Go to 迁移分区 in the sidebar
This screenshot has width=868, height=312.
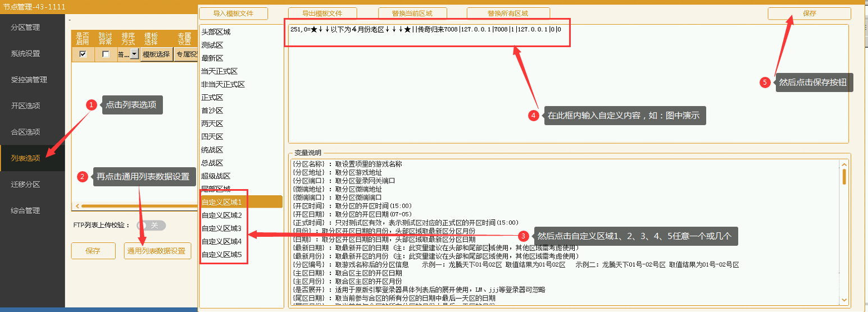click(26, 185)
